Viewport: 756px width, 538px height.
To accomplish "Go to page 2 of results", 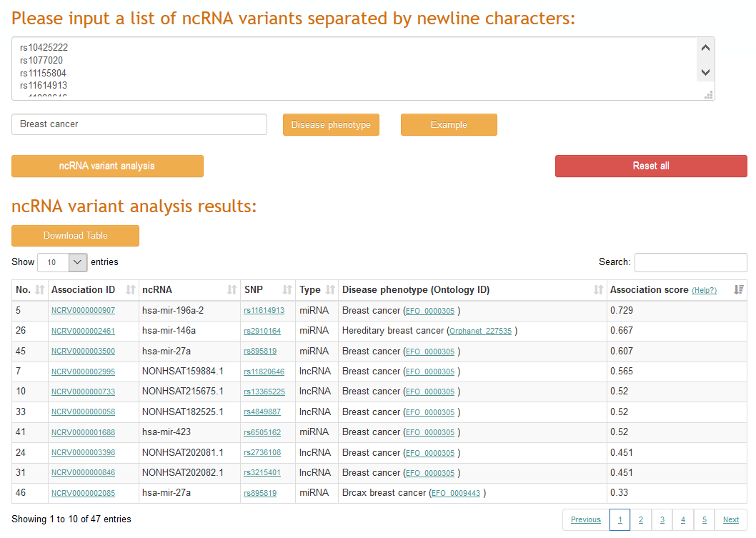I will [640, 519].
